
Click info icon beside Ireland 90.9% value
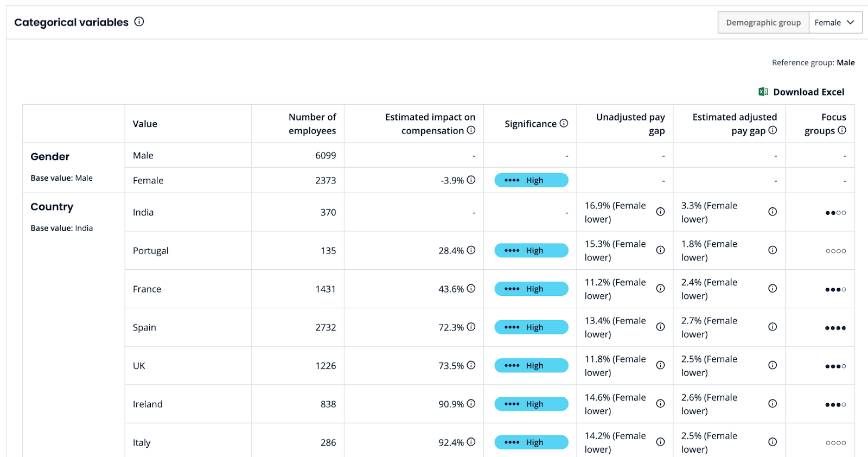[x=471, y=404]
